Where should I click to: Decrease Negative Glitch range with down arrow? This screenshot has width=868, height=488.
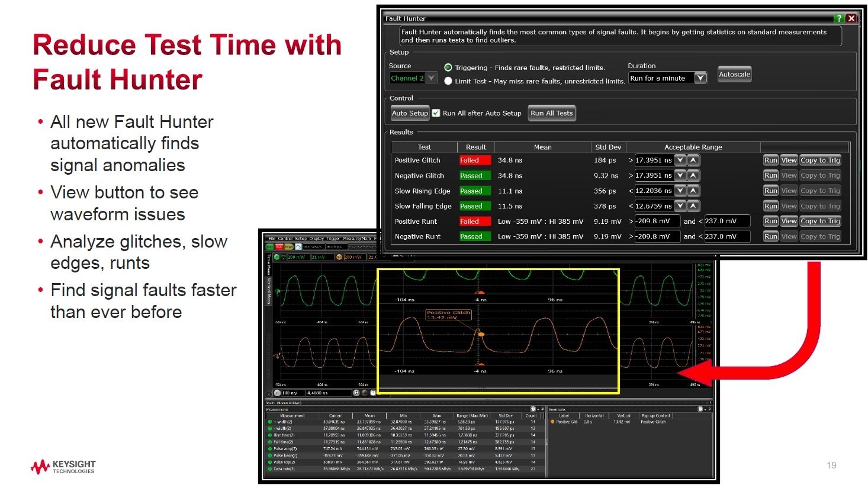680,175
